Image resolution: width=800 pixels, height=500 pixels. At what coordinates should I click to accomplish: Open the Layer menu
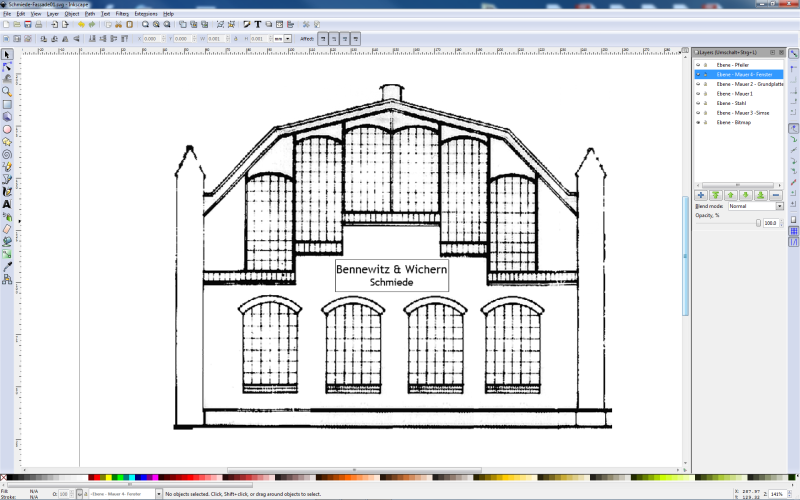[x=53, y=14]
